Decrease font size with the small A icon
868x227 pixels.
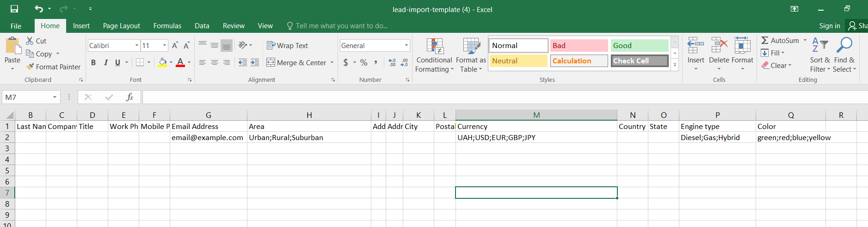186,45
